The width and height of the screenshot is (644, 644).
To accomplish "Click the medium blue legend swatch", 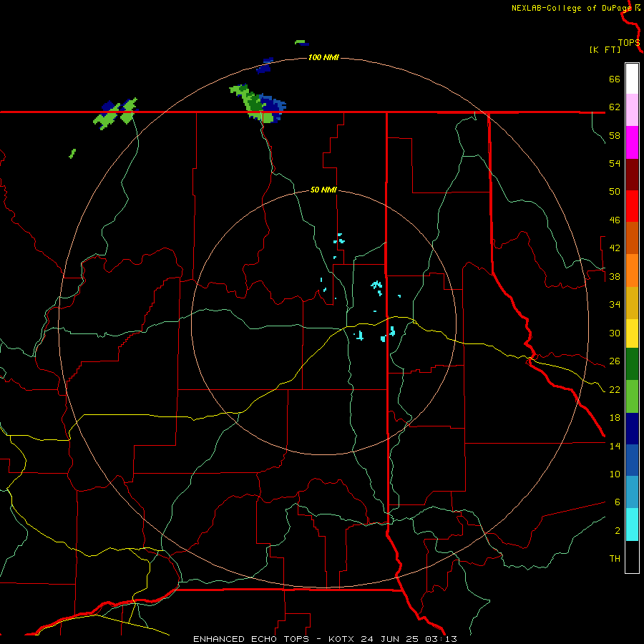I will pyautogui.click(x=632, y=460).
